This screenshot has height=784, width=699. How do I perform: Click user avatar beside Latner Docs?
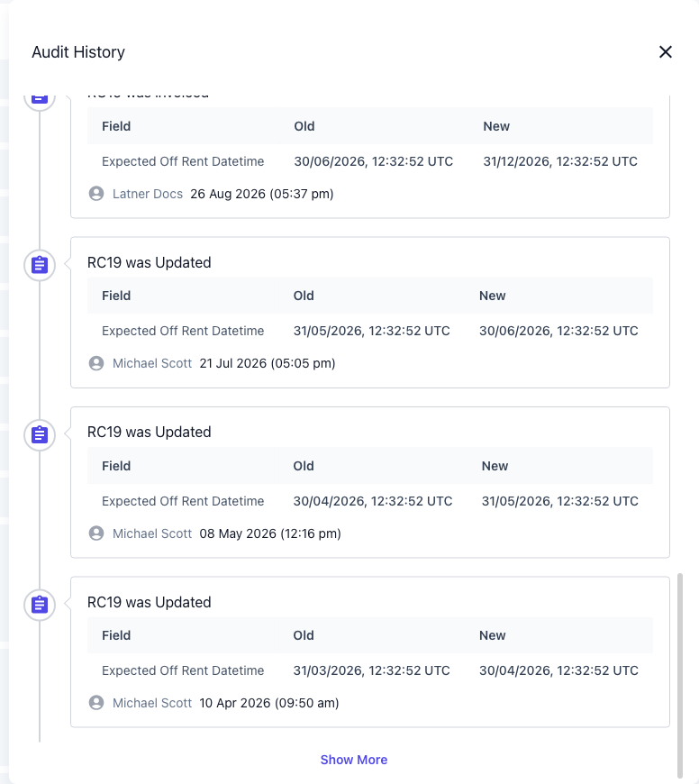(x=96, y=194)
